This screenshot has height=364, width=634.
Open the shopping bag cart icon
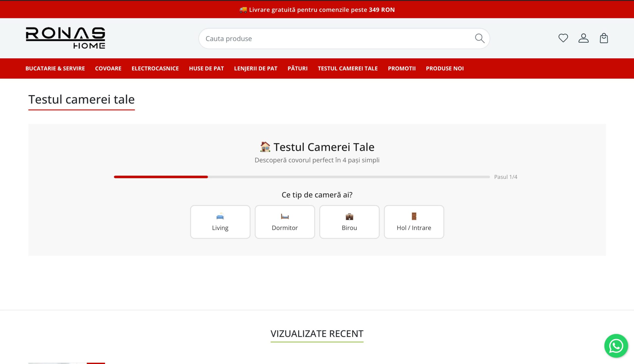point(604,38)
